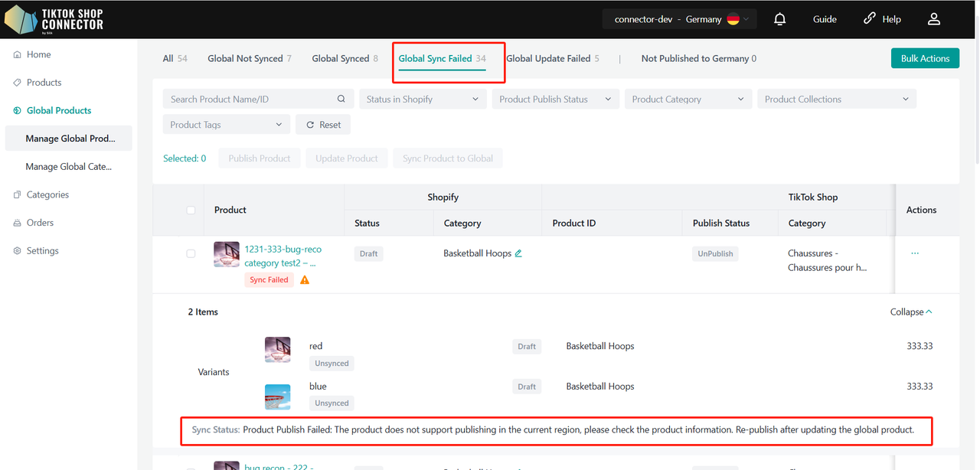Open the Status in Shopify dropdown
The image size is (980, 470).
point(422,99)
